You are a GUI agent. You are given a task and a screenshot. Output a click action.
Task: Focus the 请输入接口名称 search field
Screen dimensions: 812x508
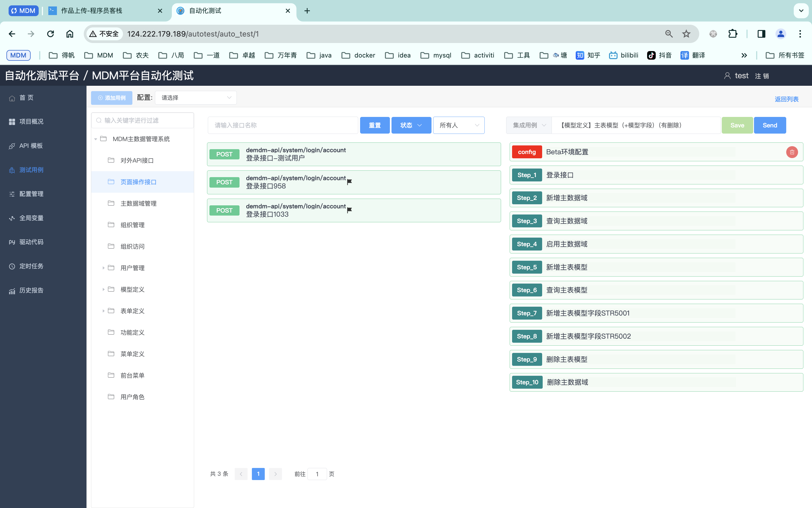[283, 125]
